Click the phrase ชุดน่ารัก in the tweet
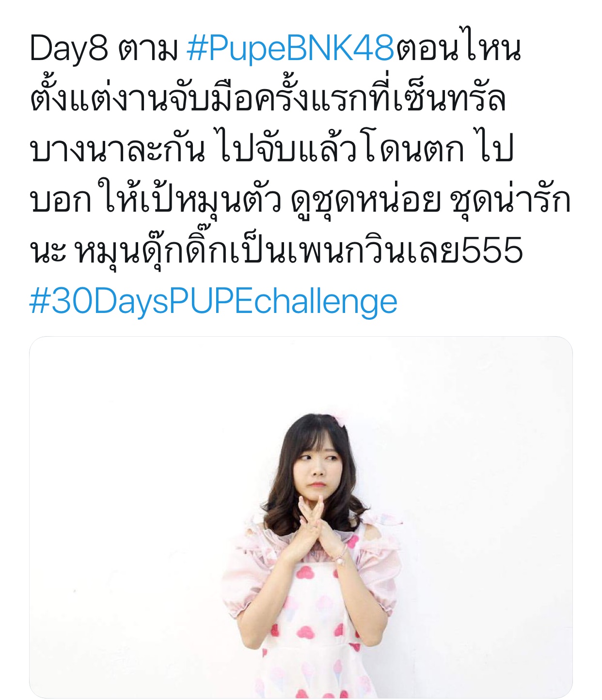602x700 pixels. [x=511, y=200]
